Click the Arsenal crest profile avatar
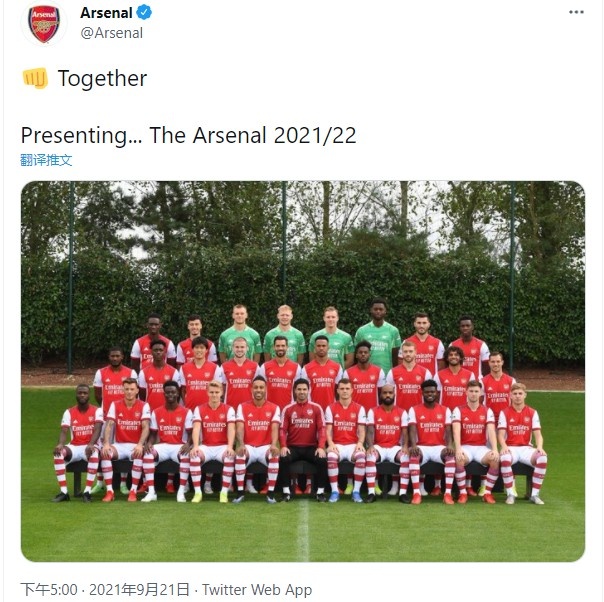 click(x=43, y=23)
